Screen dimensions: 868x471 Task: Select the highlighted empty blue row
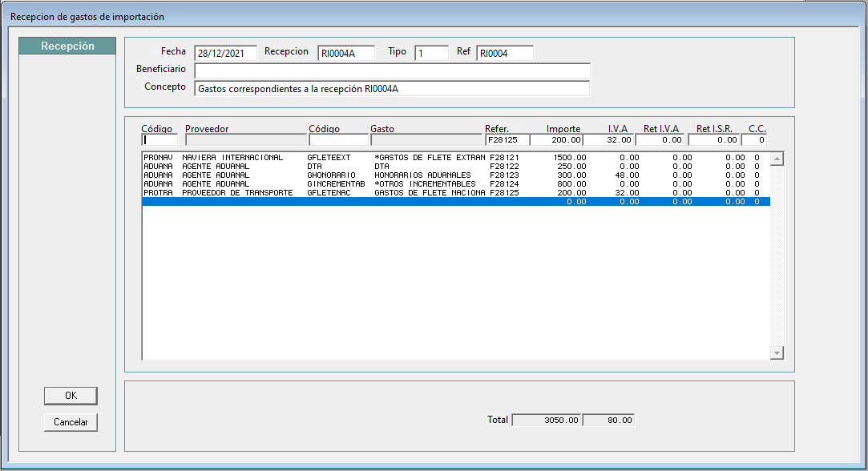click(456, 202)
